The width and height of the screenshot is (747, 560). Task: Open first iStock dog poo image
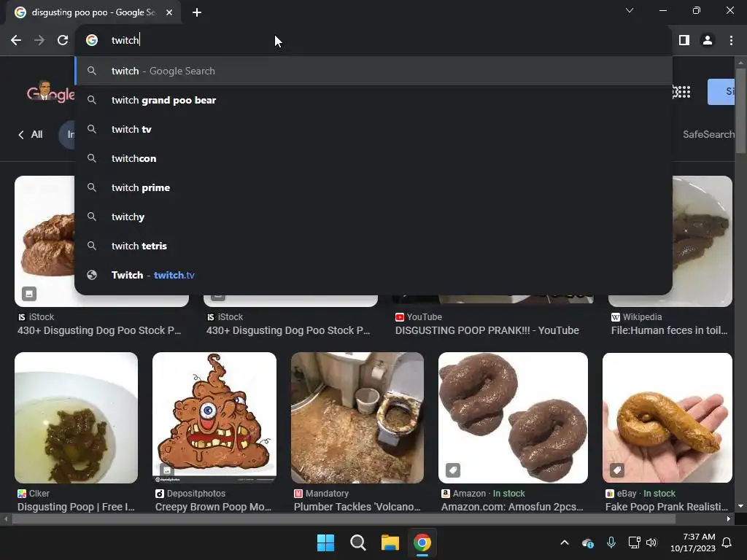pos(44,241)
